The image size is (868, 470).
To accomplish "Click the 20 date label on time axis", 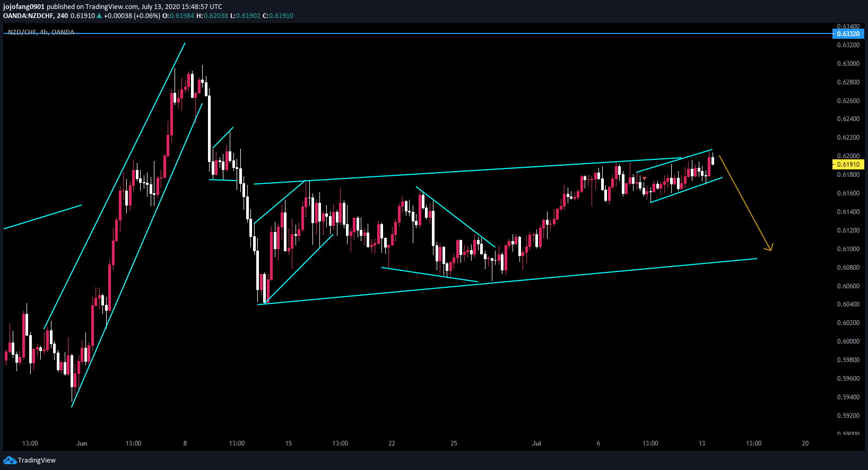I will [x=805, y=443].
